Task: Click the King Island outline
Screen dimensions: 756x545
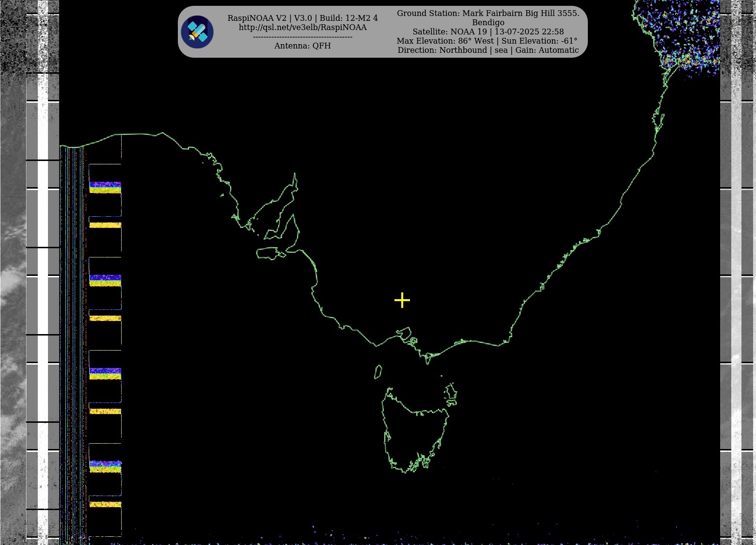Action: coord(378,372)
